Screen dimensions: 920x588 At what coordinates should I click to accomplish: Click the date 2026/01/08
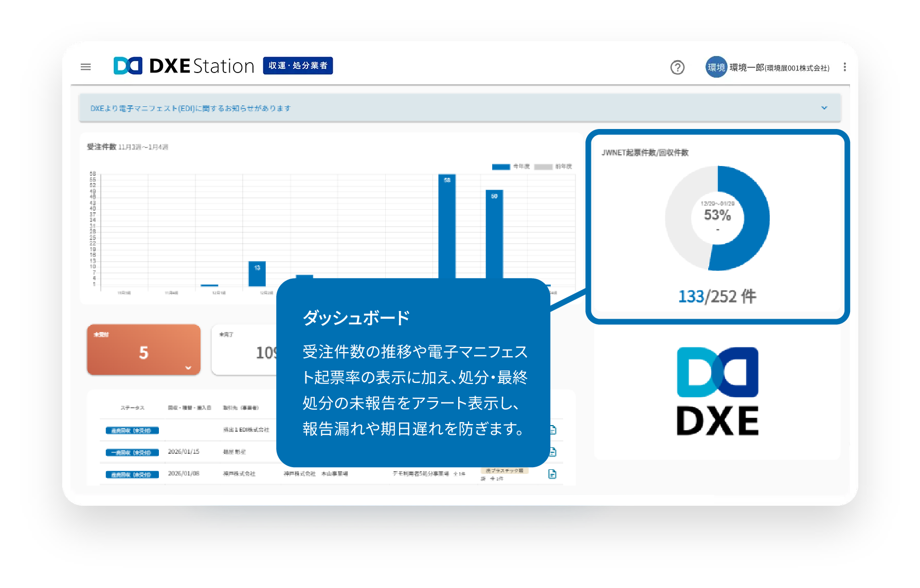coord(184,473)
